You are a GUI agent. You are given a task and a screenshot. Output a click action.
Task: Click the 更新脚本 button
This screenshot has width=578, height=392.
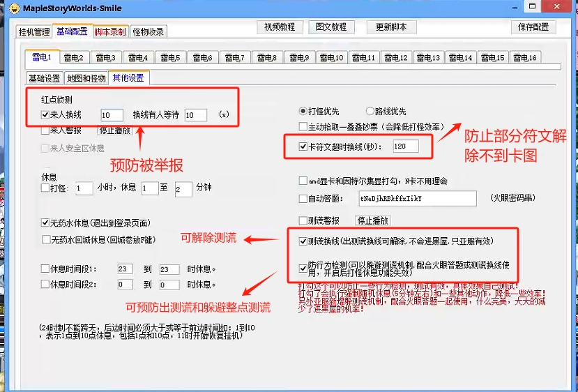(x=391, y=27)
